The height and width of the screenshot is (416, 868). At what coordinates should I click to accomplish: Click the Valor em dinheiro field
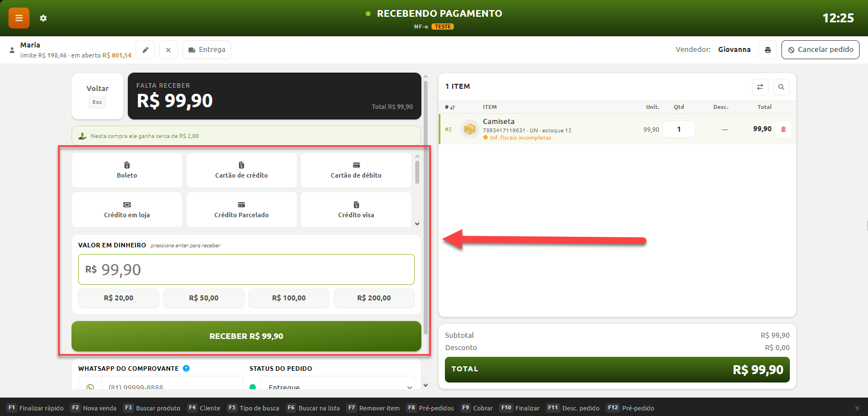pyautogui.click(x=246, y=270)
